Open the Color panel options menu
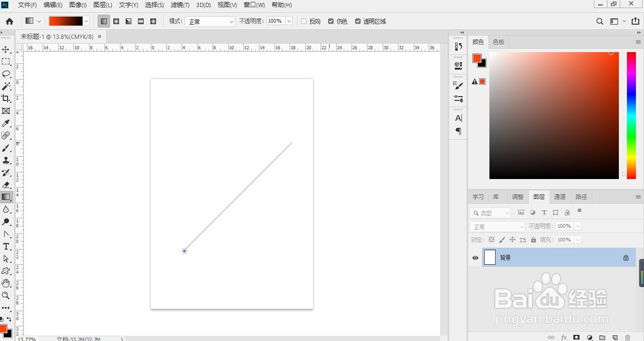This screenshot has width=644, height=341. click(638, 42)
